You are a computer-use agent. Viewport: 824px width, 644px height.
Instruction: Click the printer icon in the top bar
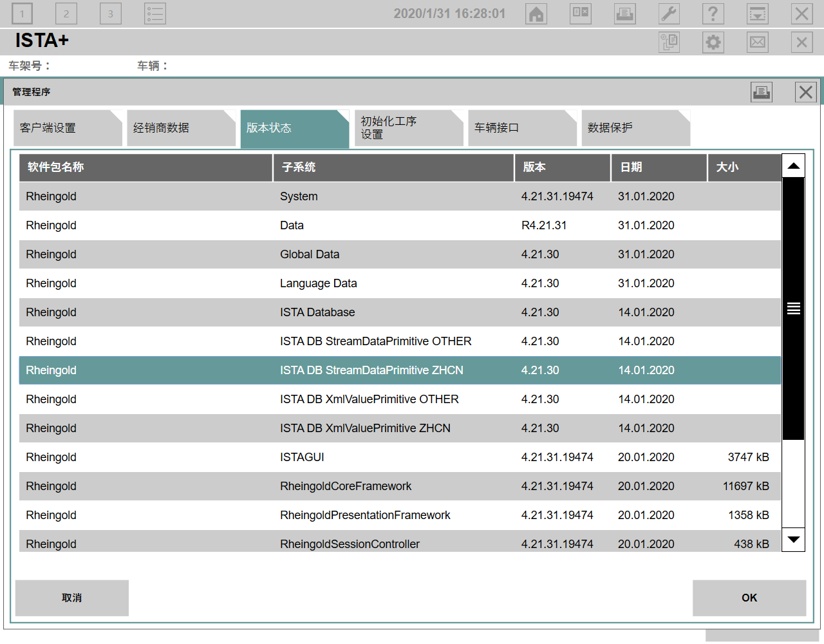click(x=625, y=14)
